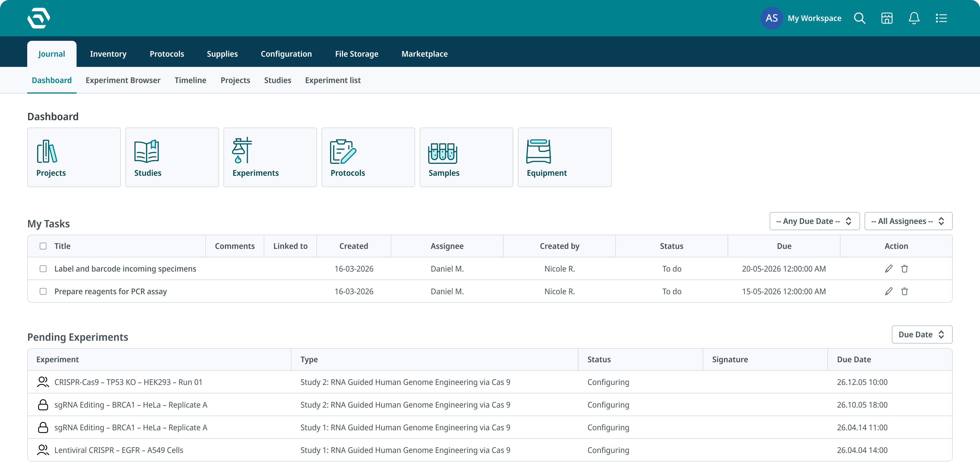Switch to the Protocols main tab
This screenshot has height=466, width=980.
(167, 54)
